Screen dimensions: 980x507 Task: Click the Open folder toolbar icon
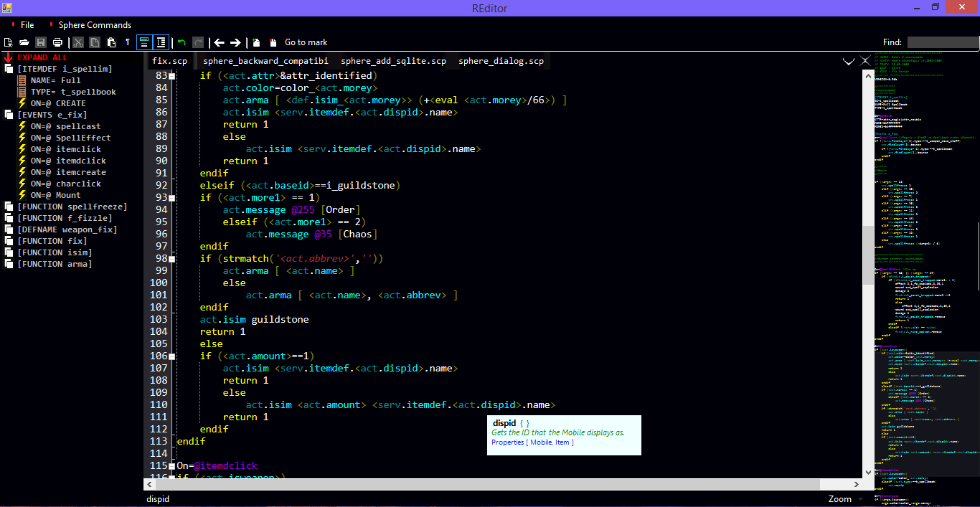coord(24,42)
